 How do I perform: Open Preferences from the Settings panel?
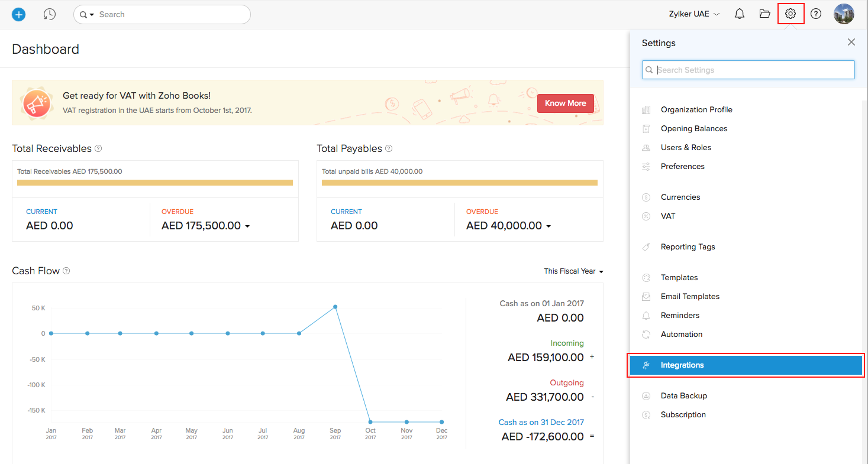(682, 166)
